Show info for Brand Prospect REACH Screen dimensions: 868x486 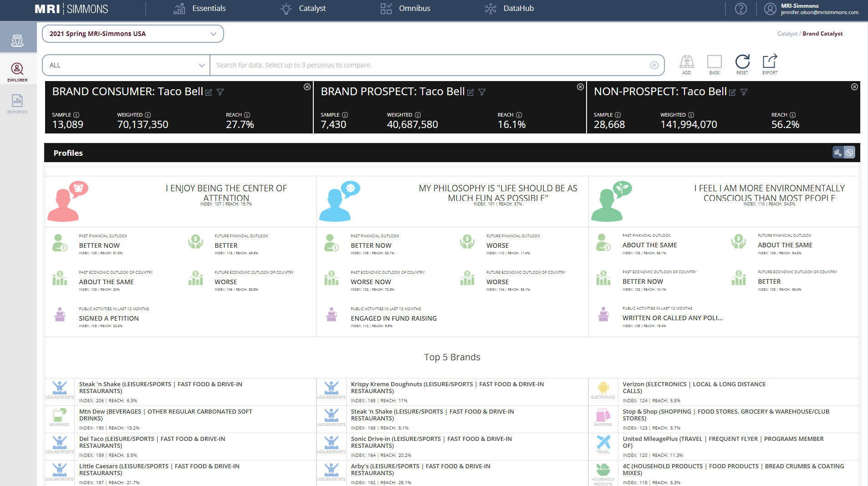click(x=519, y=115)
